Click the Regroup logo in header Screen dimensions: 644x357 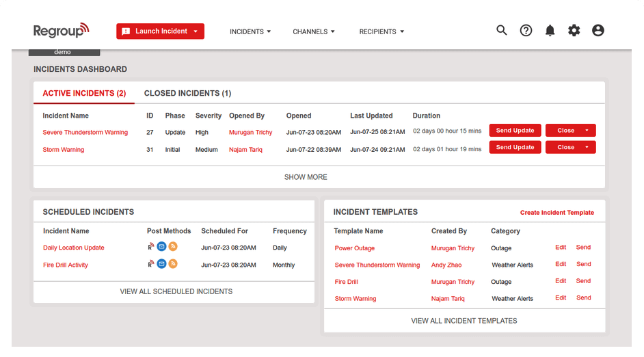pos(62,31)
